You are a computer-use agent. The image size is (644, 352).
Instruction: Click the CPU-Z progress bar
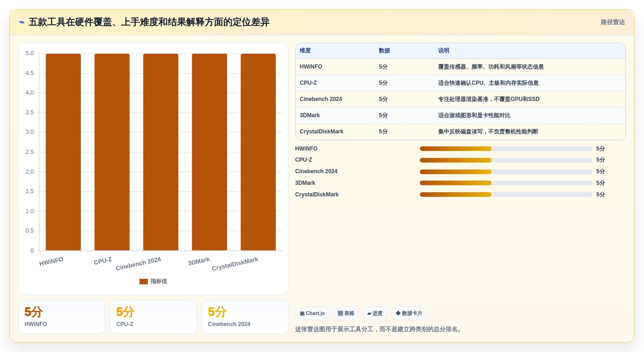[x=506, y=160]
